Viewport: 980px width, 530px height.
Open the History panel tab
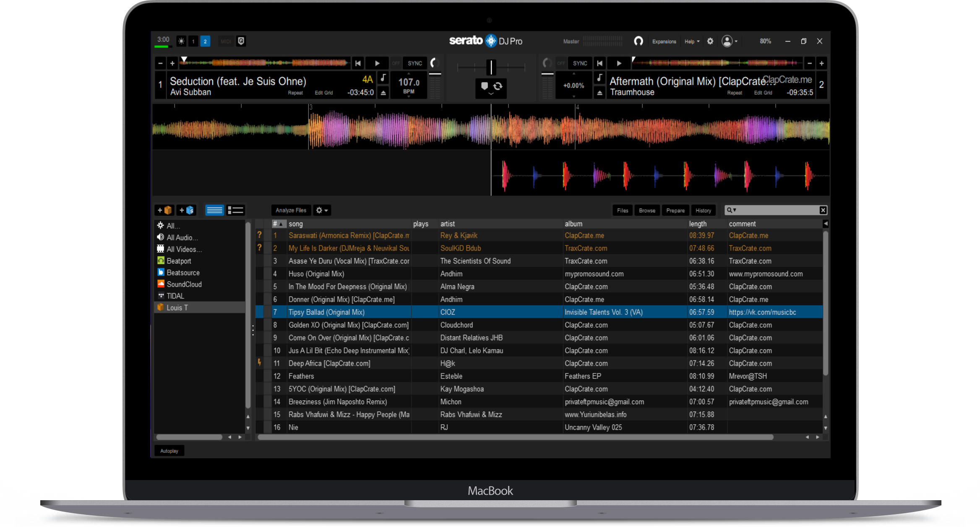703,211
